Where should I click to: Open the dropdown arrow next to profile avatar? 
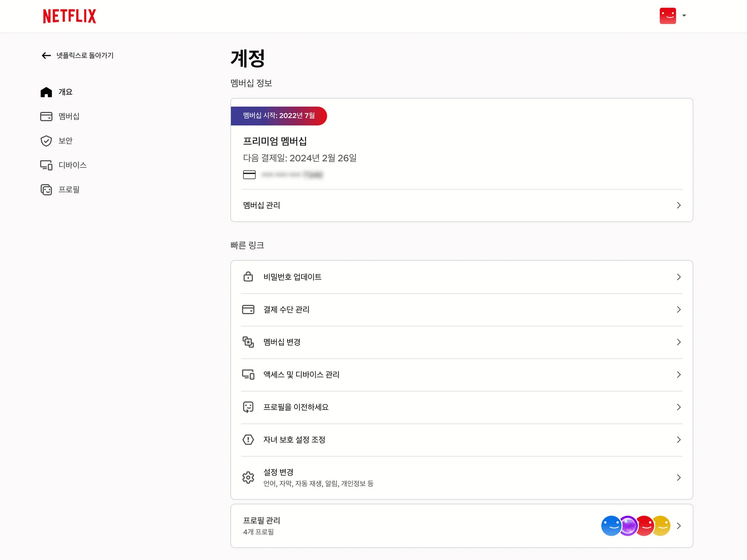[x=684, y=16]
